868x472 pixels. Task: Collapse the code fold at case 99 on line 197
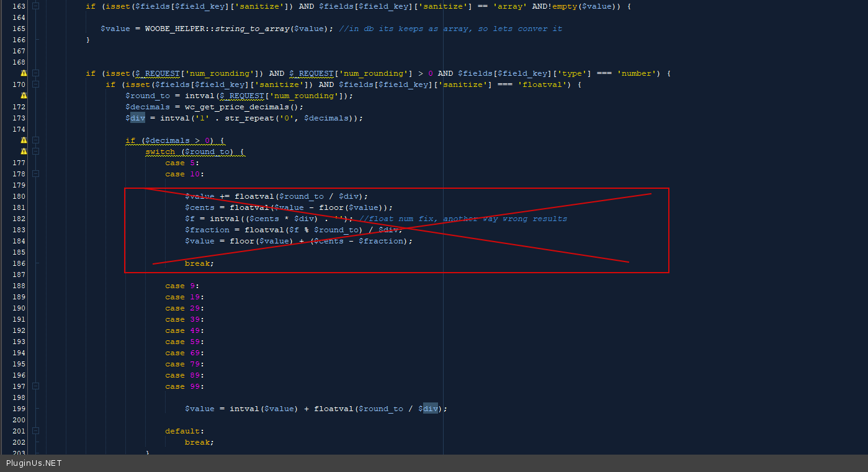coord(35,386)
